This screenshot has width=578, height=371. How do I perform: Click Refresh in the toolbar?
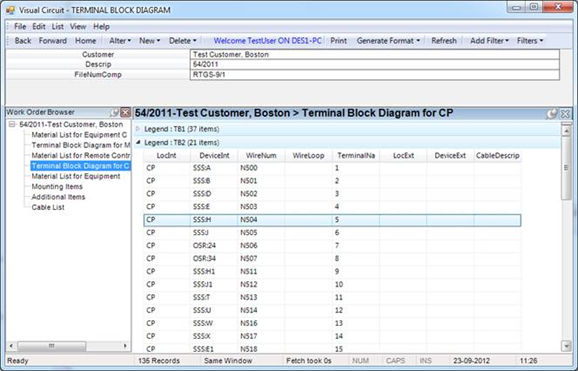click(444, 41)
